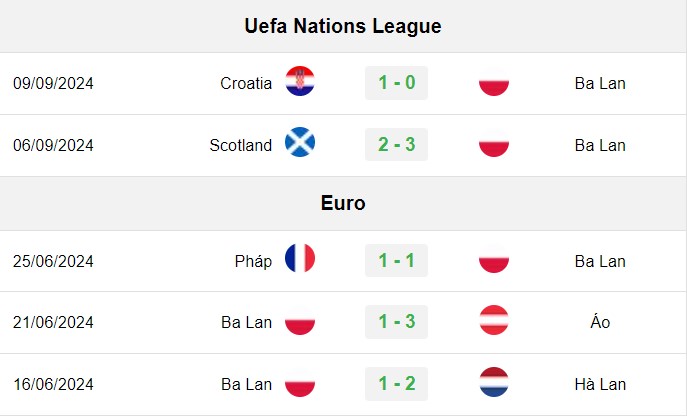
Task: Open the 2 - 3 score of Scotland match
Action: pyautogui.click(x=397, y=145)
